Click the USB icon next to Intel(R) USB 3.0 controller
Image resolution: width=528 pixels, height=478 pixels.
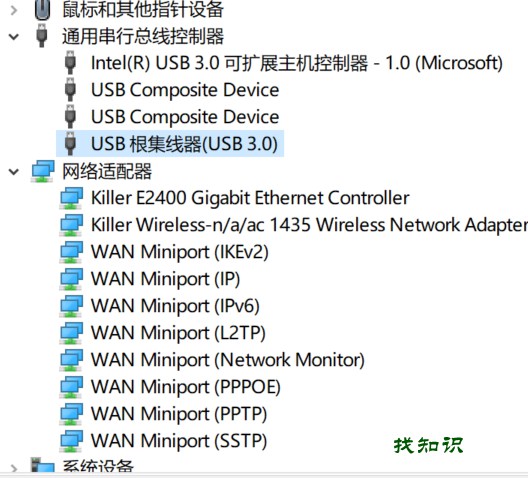[70, 62]
